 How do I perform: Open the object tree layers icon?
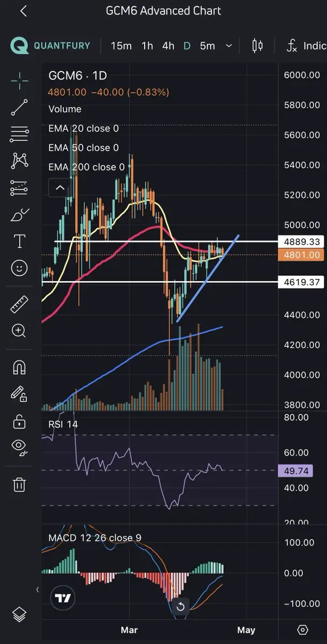click(x=19, y=614)
